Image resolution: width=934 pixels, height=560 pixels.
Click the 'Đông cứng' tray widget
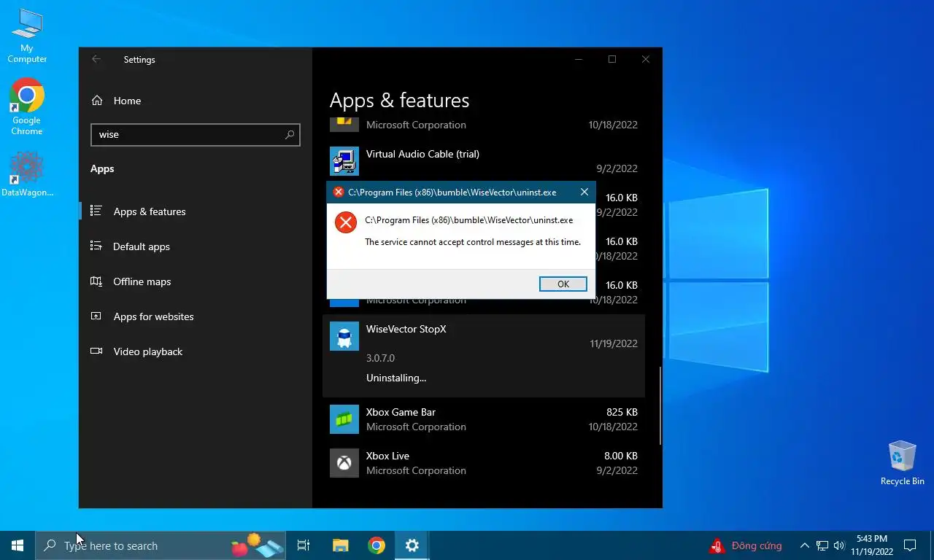point(746,545)
